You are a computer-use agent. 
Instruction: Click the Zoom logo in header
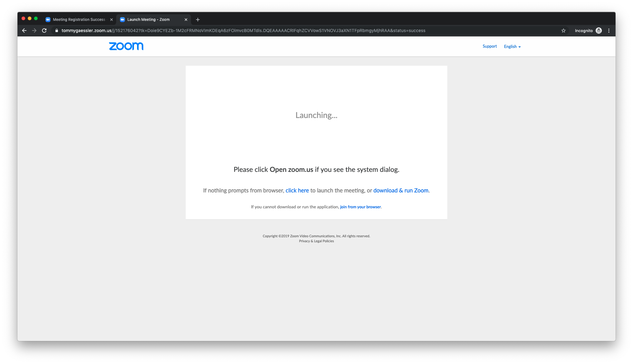click(126, 46)
